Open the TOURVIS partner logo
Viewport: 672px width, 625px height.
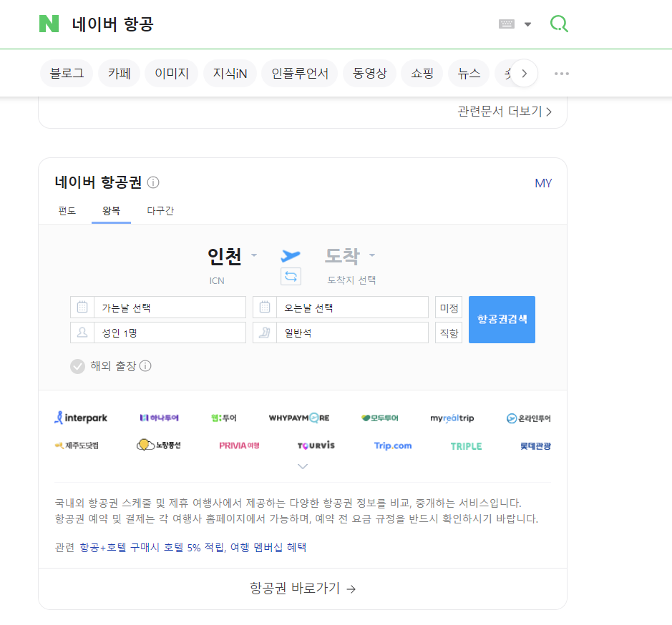[x=316, y=446]
